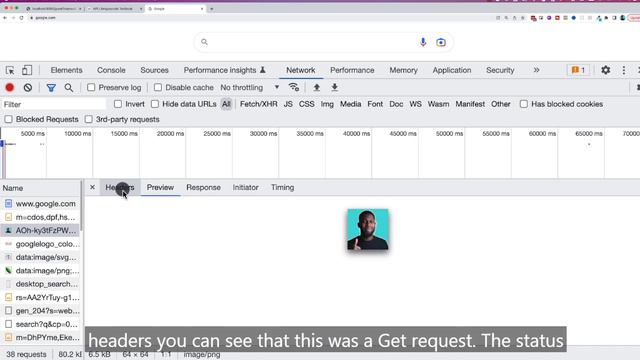The image size is (640, 360).
Task: Open network conditions wifi icon
Action: coord(294,87)
